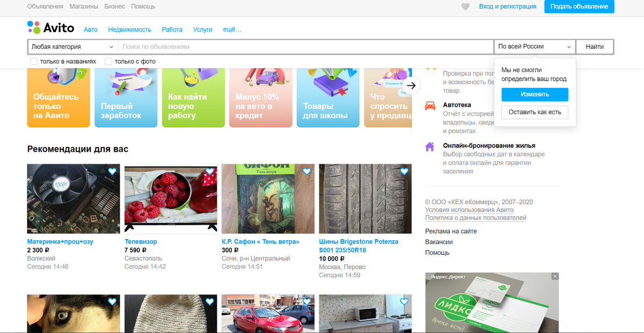Open 'Условия использования Авито' link
Viewport: 644px width, 333px height.
tap(469, 210)
